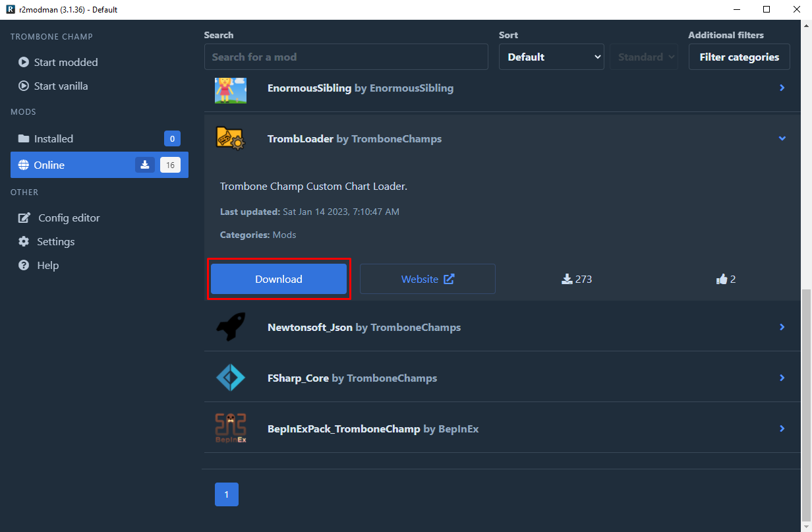Screen dimensions: 812x532
Task: Close the r2modman window
Action: (x=797, y=9)
